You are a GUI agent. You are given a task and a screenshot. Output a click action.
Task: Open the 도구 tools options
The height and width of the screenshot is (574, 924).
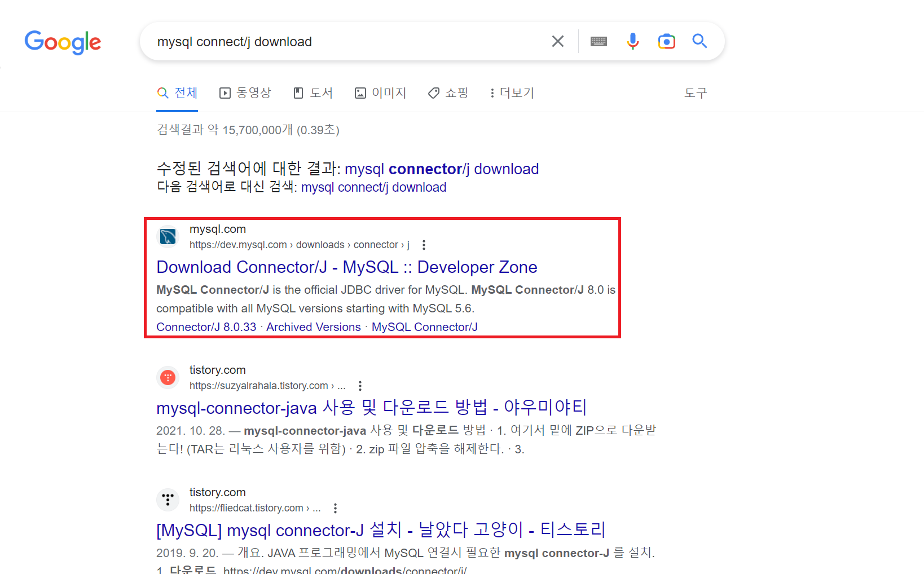[x=696, y=93]
